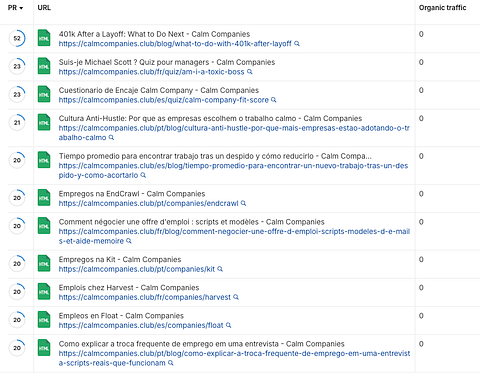
Task: Click the HTML file icon for Empregos na Kit
Action: (44, 263)
